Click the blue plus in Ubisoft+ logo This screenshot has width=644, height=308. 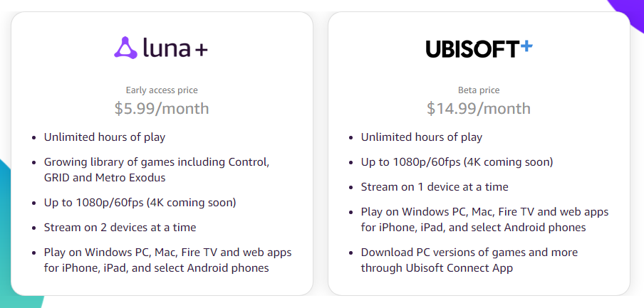click(526, 47)
